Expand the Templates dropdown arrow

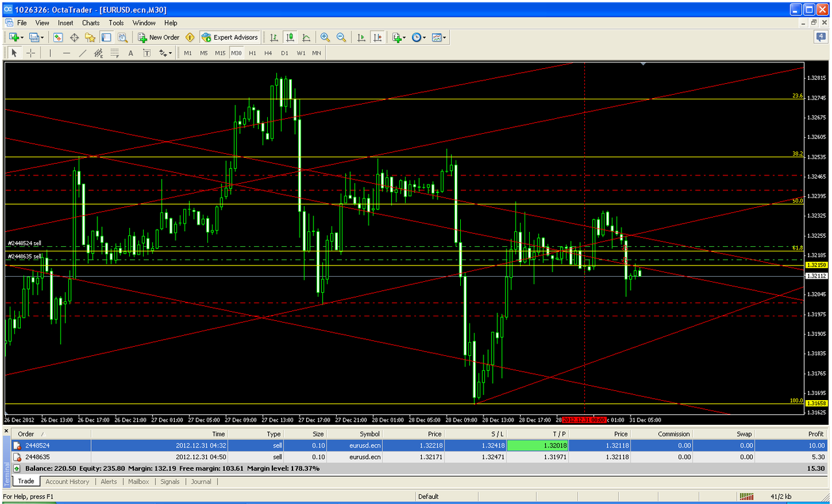pos(446,37)
